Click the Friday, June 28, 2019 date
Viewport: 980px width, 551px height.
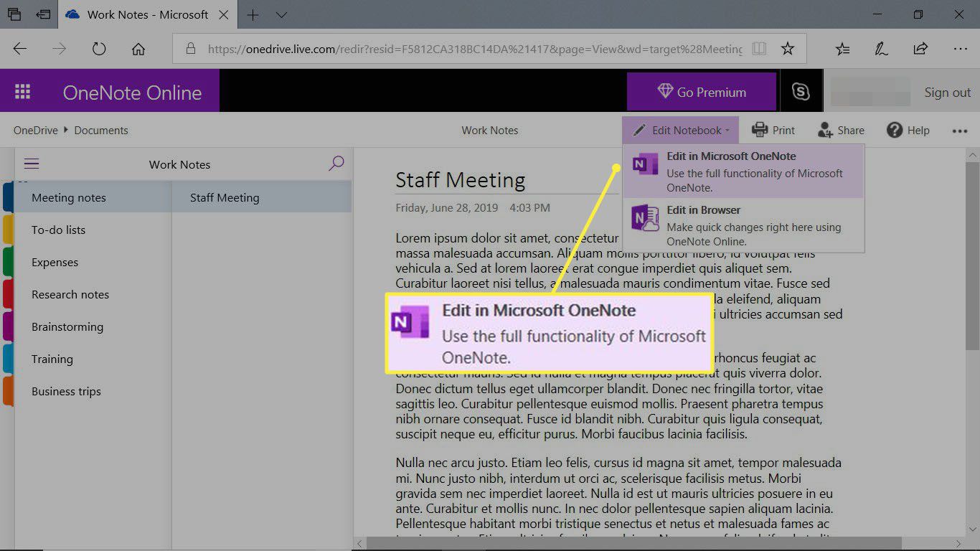click(x=446, y=208)
